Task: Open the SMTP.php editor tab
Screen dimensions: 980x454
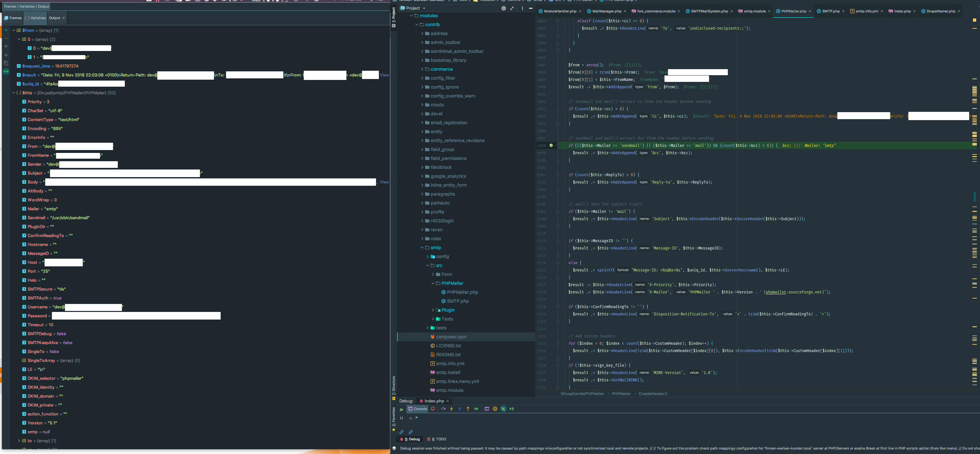Action: coord(830,11)
